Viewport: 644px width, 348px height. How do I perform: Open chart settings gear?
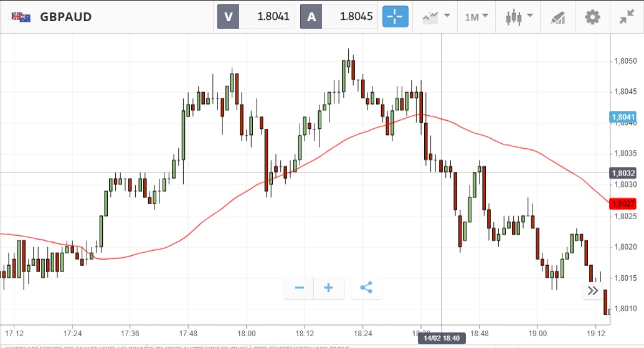[592, 17]
